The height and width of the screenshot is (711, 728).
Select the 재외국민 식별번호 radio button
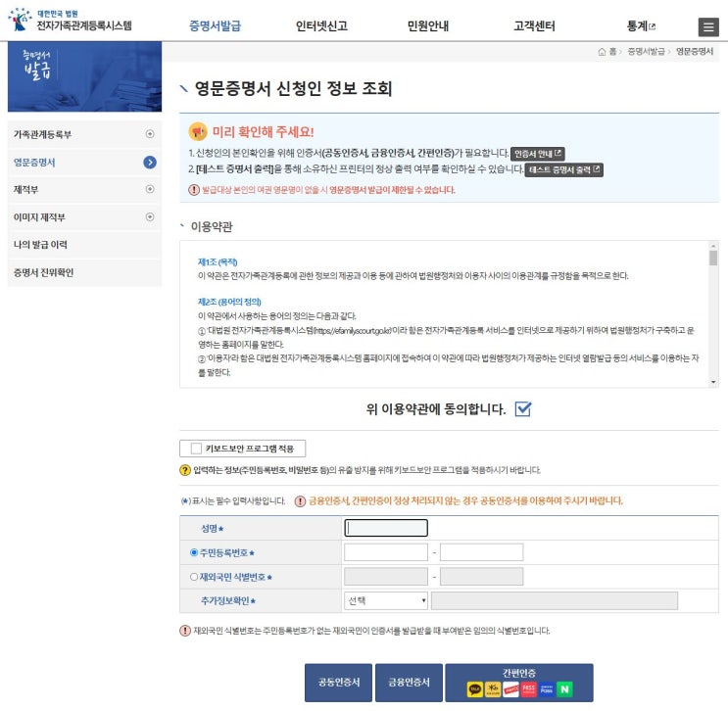(194, 577)
